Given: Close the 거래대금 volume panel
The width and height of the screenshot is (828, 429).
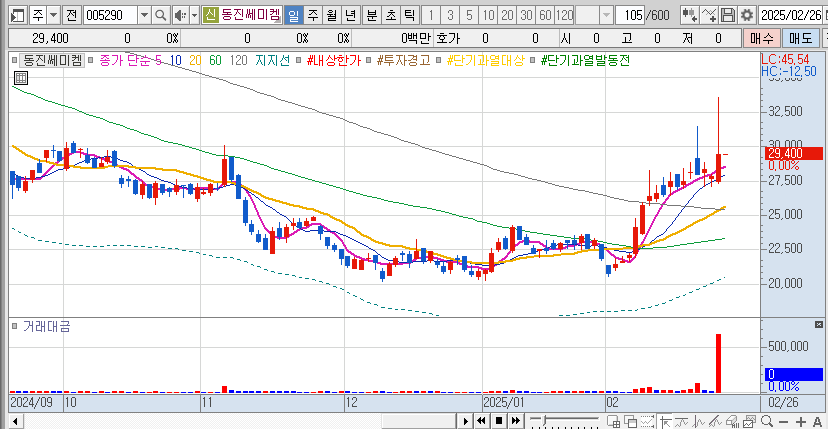Looking at the screenshot, I should pos(818,324).
